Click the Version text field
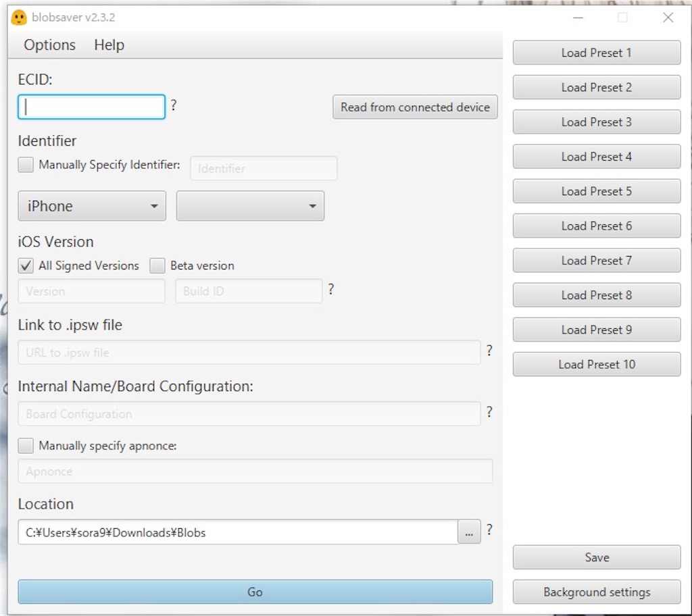The width and height of the screenshot is (692, 616). point(91,291)
